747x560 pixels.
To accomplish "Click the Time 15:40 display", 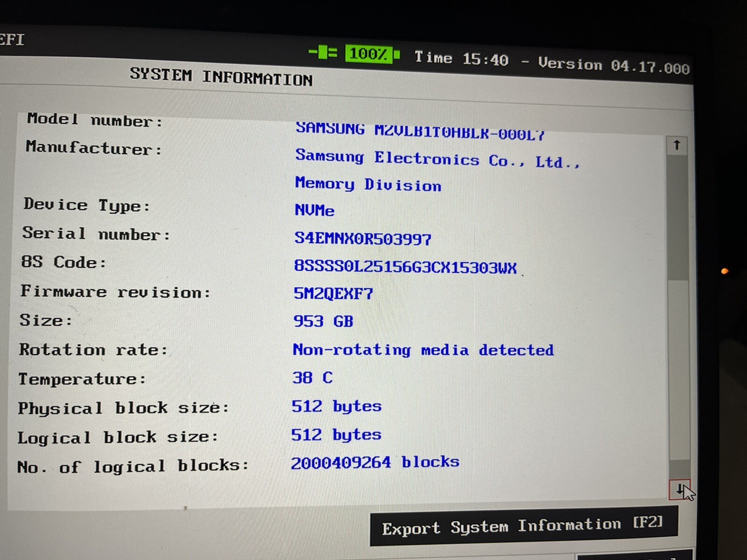I will pyautogui.click(x=461, y=58).
